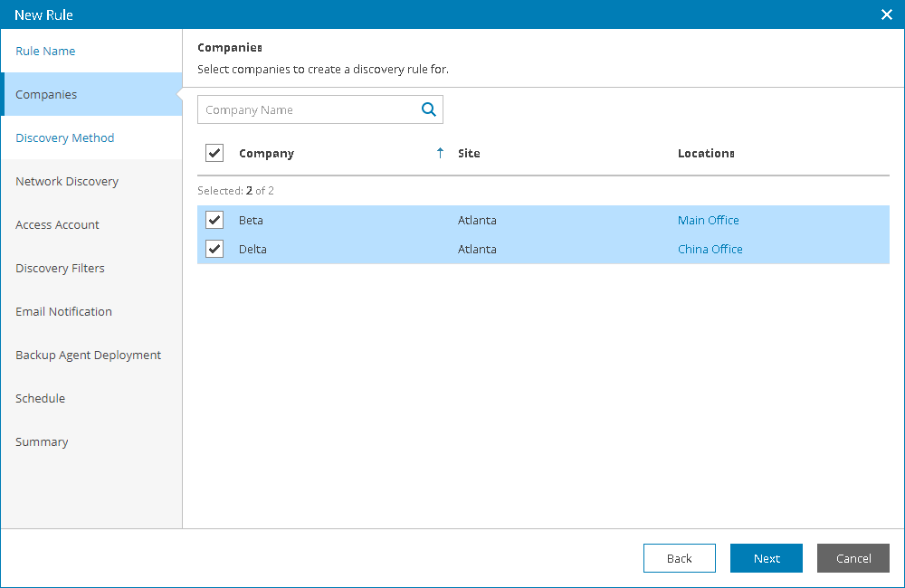Open the Schedule step
Viewport: 905px width, 588px height.
[40, 399]
